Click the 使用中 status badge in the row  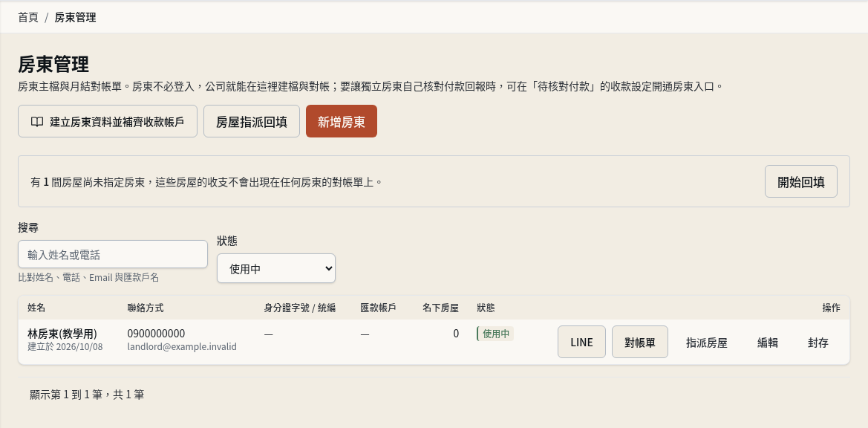(495, 334)
